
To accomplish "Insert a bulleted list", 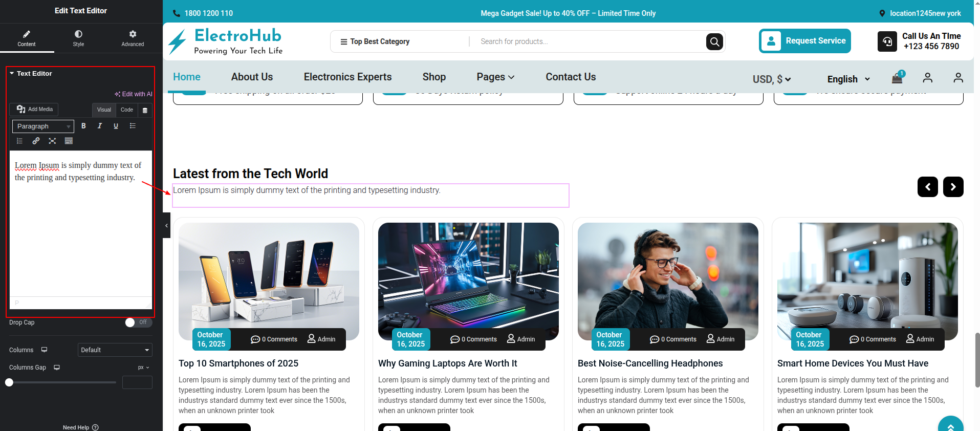I will [133, 126].
